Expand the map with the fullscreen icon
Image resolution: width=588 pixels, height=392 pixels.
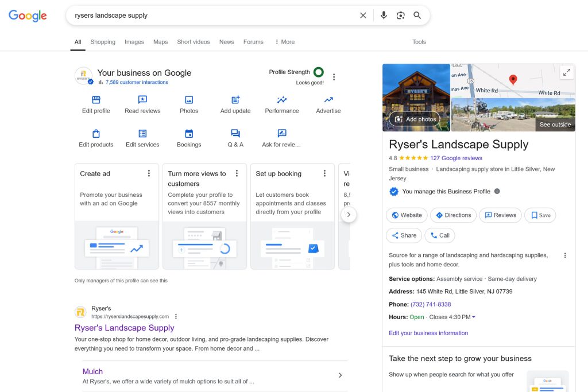[567, 72]
